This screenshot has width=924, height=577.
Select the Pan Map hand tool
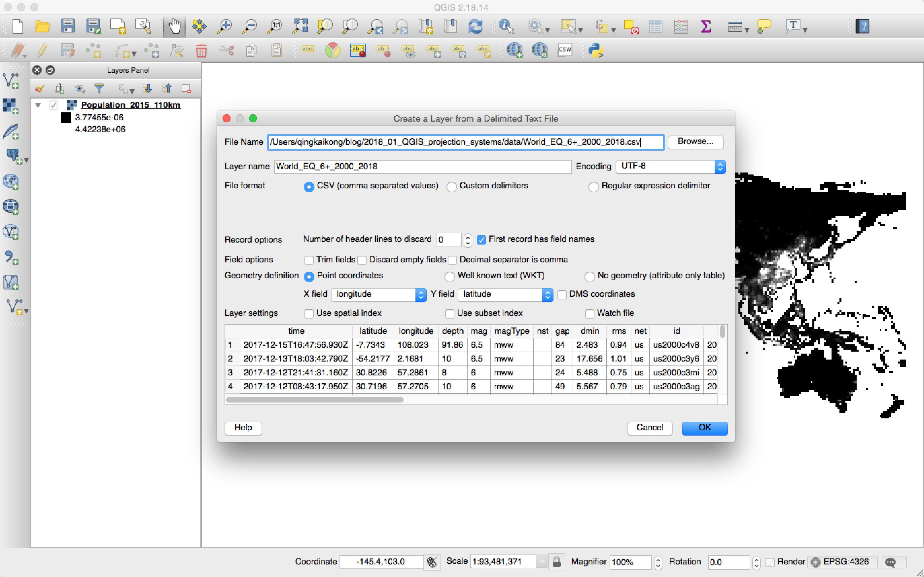point(174,26)
